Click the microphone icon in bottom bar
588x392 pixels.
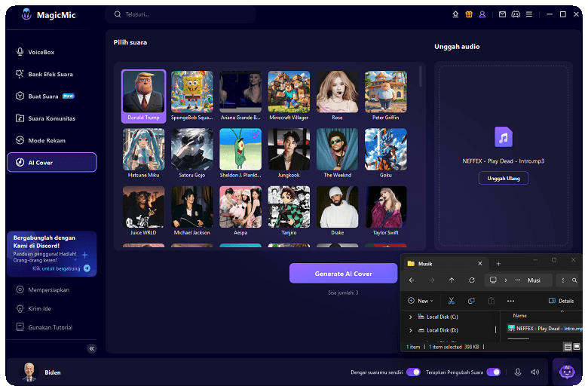pyautogui.click(x=517, y=372)
